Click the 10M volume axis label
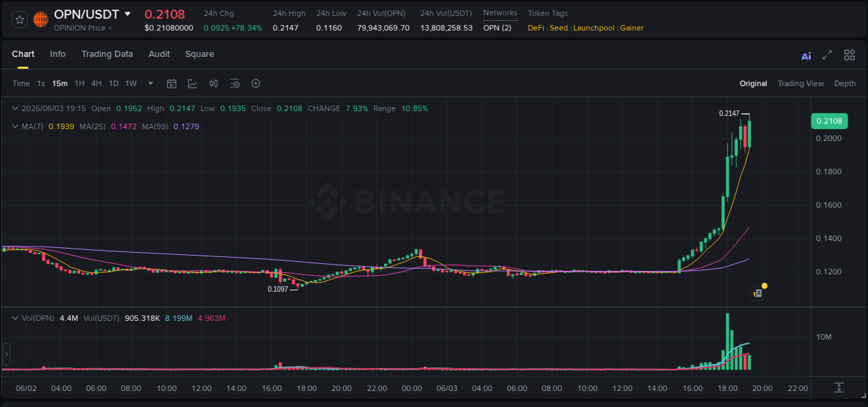The width and height of the screenshot is (868, 407). pyautogui.click(x=824, y=337)
